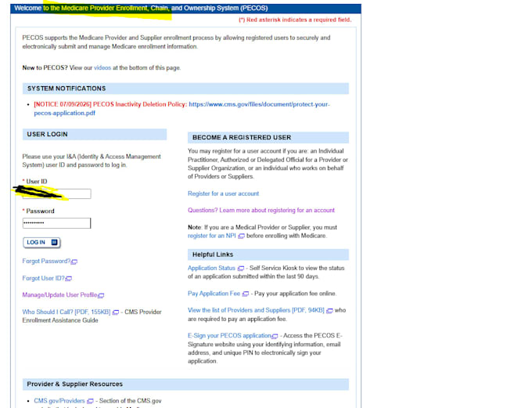
Task: Click Register for a user account
Action: click(223, 193)
